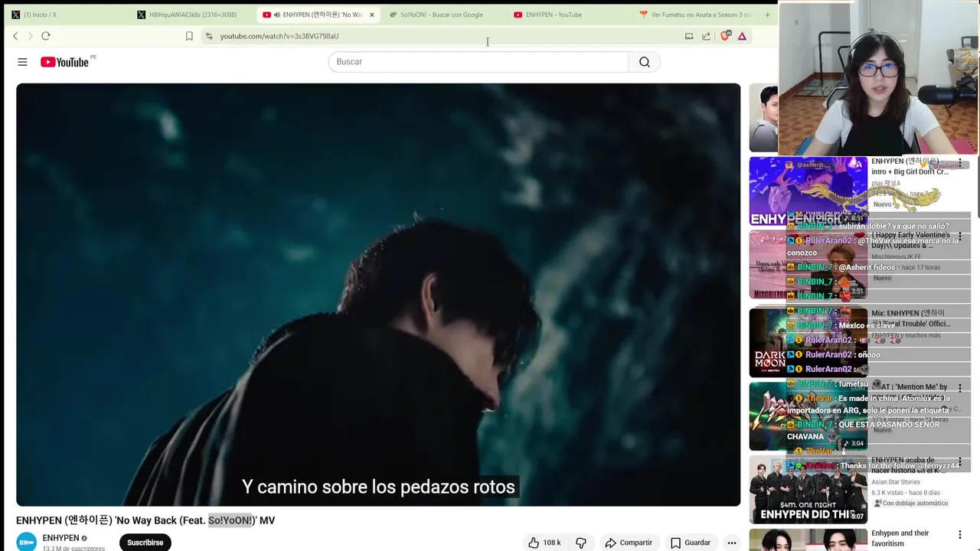
Task: Click the 'Con doblaje automático' label
Action: click(x=911, y=504)
